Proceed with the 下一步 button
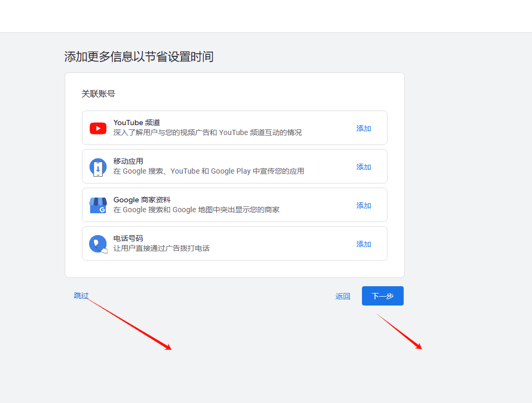The width and height of the screenshot is (532, 403). click(383, 296)
